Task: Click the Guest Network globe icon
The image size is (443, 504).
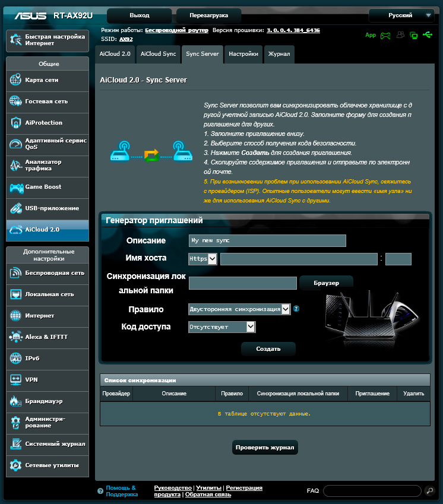Action: pyautogui.click(x=15, y=101)
